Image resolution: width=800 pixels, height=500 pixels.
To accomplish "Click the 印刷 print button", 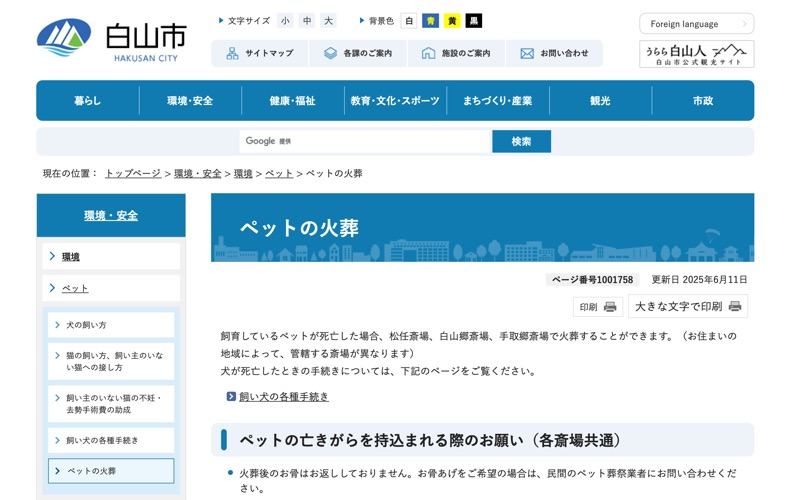I will [598, 307].
